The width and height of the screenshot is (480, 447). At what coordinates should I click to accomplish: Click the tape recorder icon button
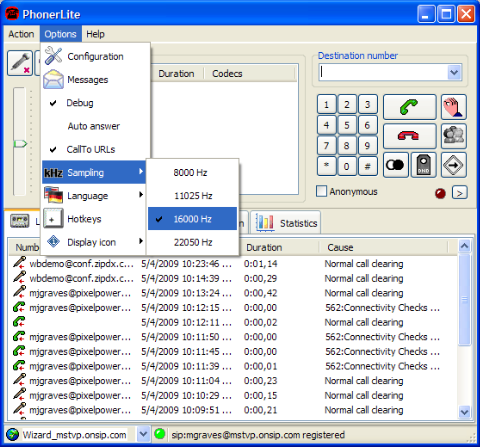point(396,165)
